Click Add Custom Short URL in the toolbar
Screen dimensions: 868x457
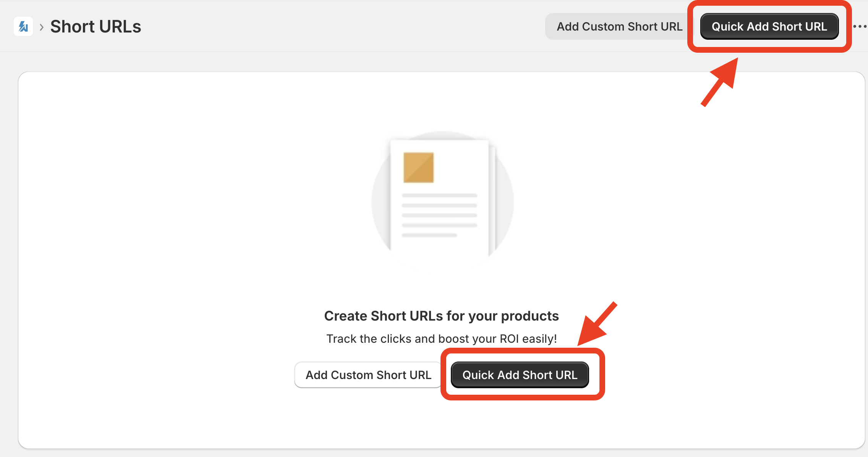[620, 26]
